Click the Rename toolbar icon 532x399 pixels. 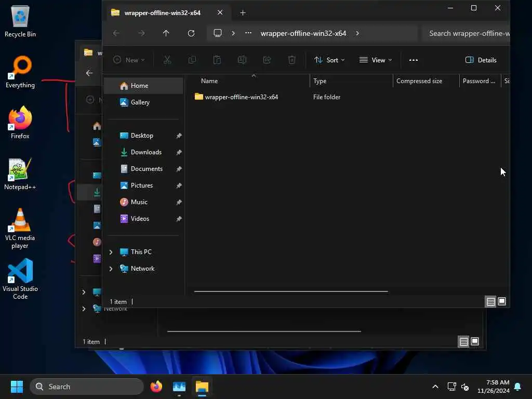242,60
